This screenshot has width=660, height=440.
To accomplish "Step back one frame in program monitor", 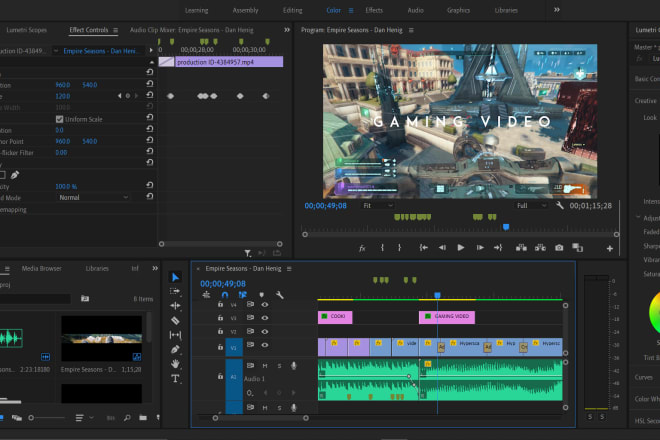I will coord(442,248).
